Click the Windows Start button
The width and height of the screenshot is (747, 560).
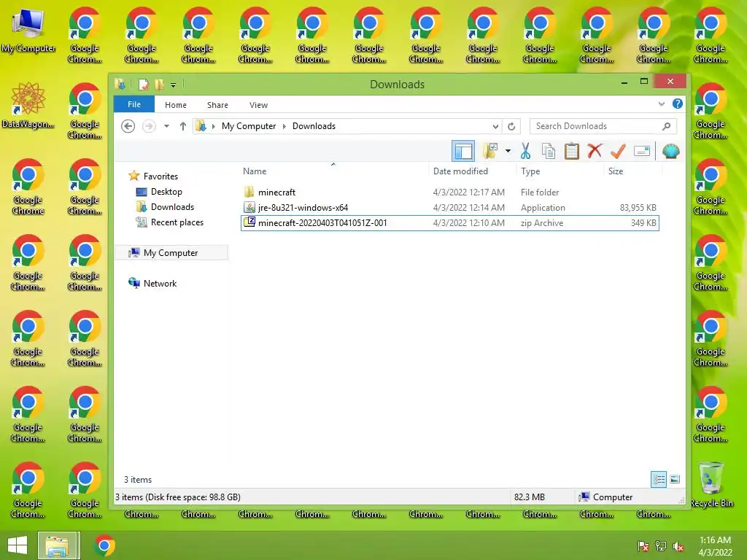point(18,545)
